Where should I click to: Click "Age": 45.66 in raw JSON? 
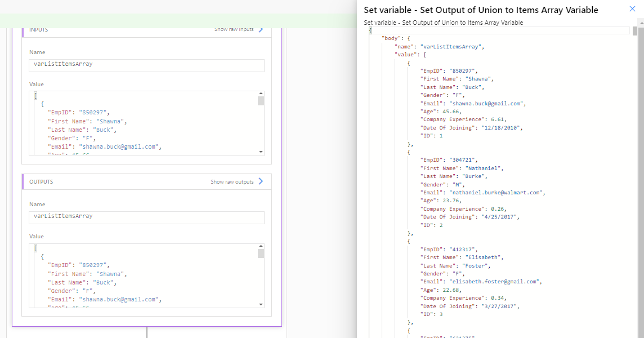(x=441, y=112)
